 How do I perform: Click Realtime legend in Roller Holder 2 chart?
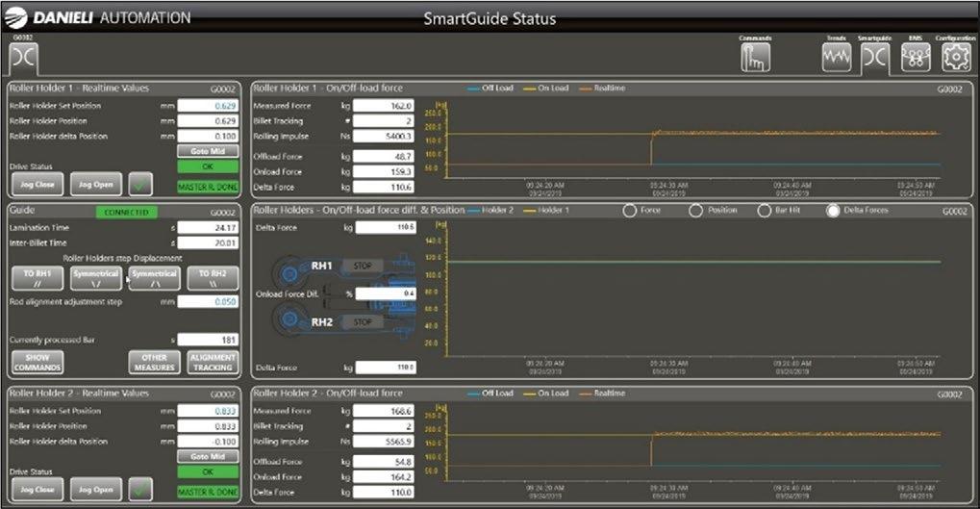tap(602, 394)
